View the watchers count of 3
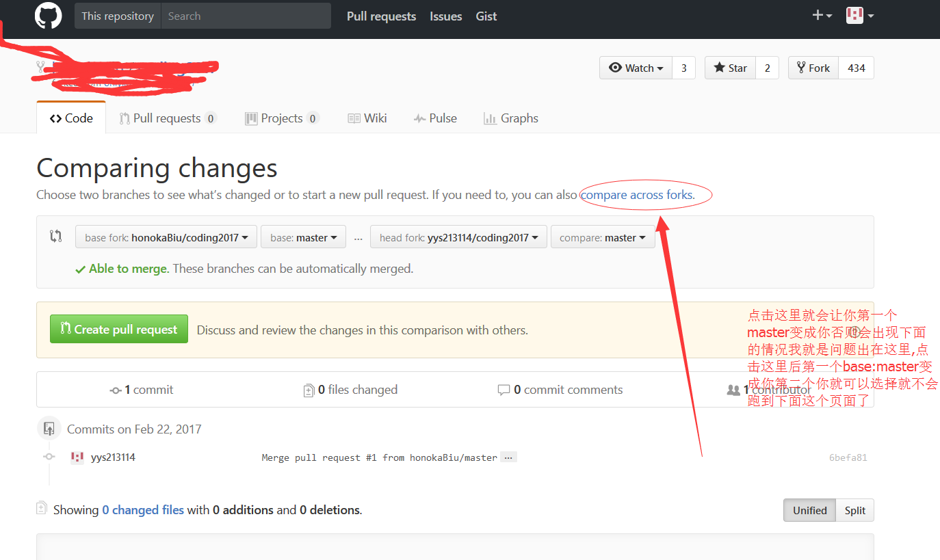Screen dimensions: 940x560 point(683,68)
